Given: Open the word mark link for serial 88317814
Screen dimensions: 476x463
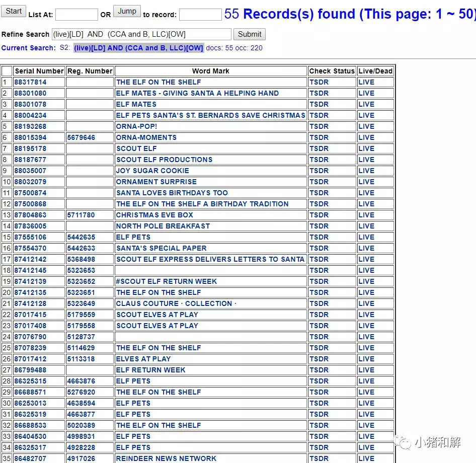Looking at the screenshot, I should coord(158,82).
